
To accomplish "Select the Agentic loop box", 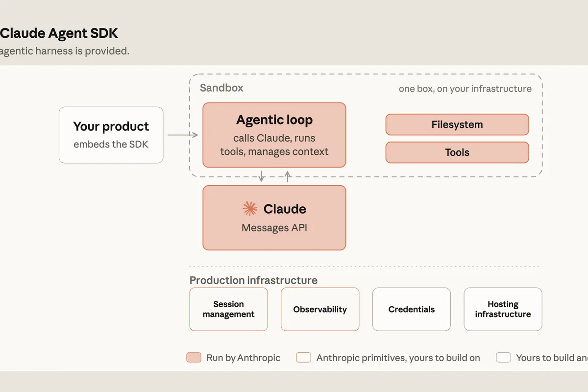I will [x=274, y=135].
